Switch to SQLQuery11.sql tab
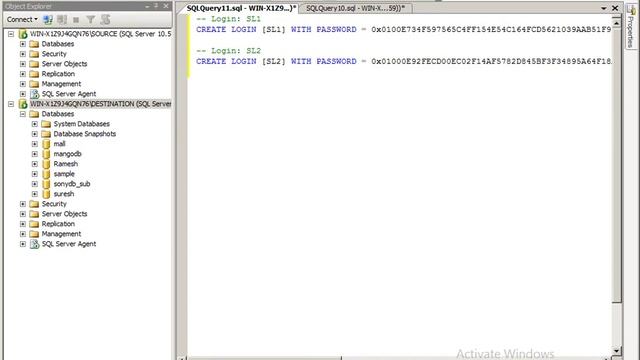Image resolution: width=640 pixels, height=360 pixels. coord(241,8)
